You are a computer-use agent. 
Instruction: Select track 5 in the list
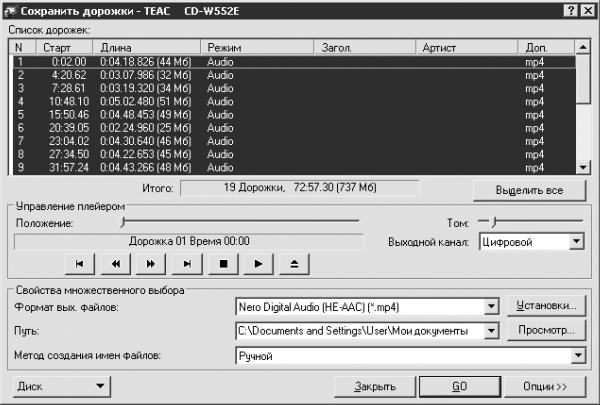coord(294,114)
